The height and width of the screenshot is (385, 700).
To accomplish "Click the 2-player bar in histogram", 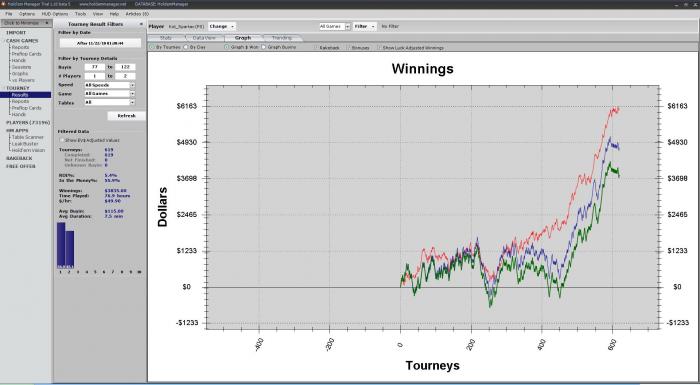I will coord(70,249).
